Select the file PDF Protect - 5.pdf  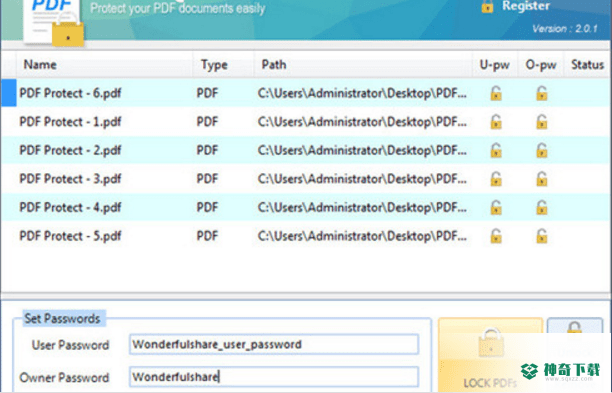pos(70,236)
